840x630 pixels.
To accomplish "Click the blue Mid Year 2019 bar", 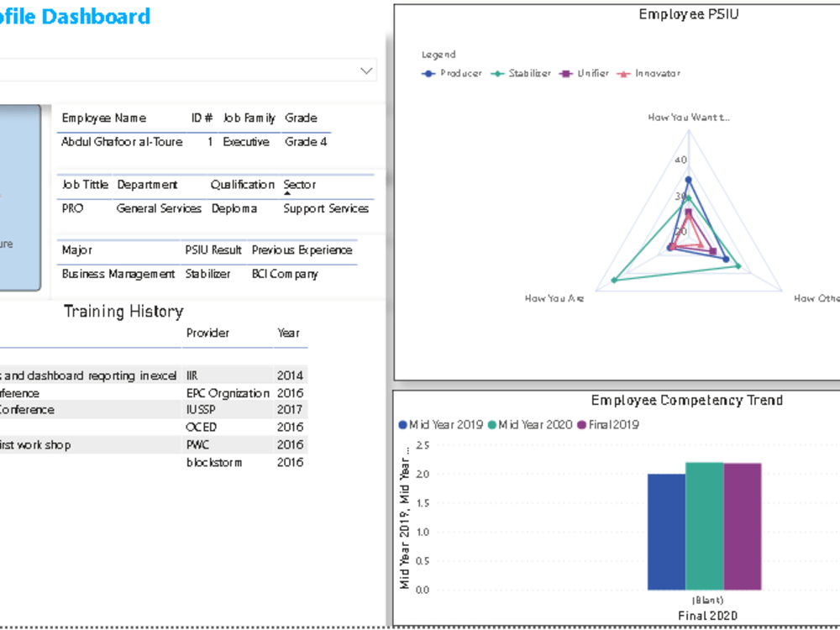I will pyautogui.click(x=666, y=532).
